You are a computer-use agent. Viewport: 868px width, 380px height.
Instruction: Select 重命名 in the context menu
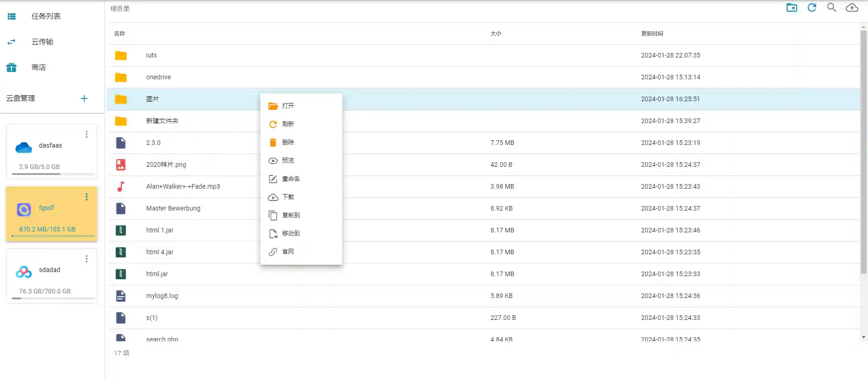(x=290, y=179)
